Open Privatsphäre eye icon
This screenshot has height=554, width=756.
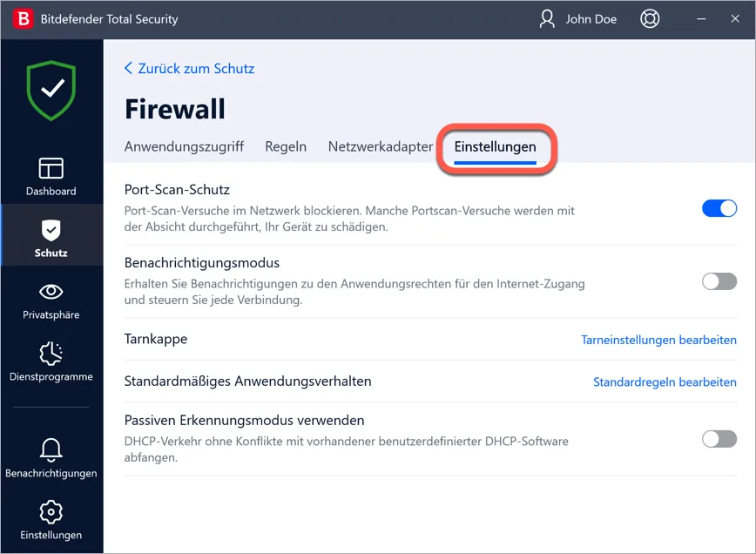51,292
